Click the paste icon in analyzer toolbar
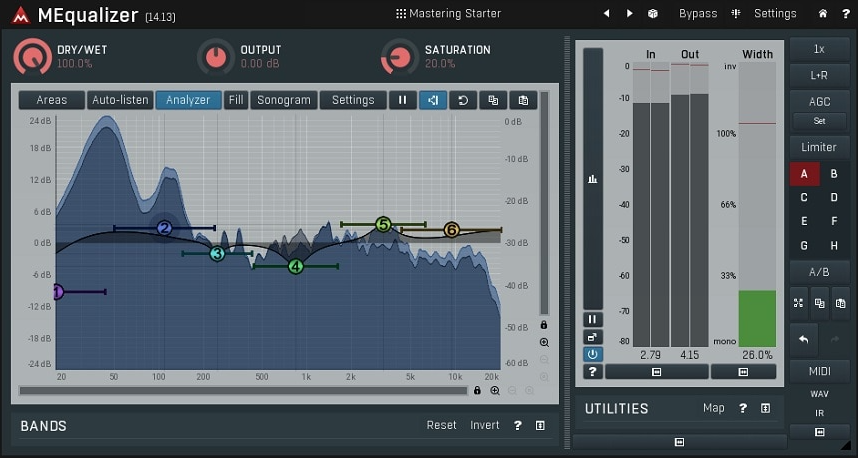This screenshot has width=858, height=458. [522, 100]
